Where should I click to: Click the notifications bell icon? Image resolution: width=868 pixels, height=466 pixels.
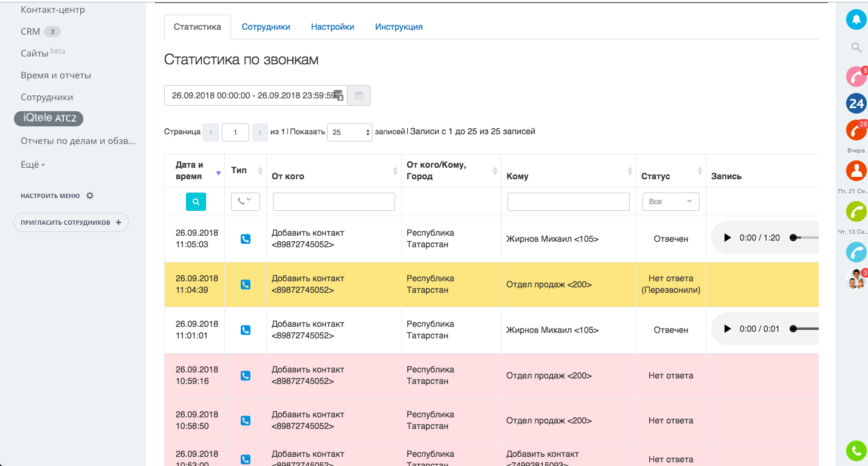coord(856,19)
